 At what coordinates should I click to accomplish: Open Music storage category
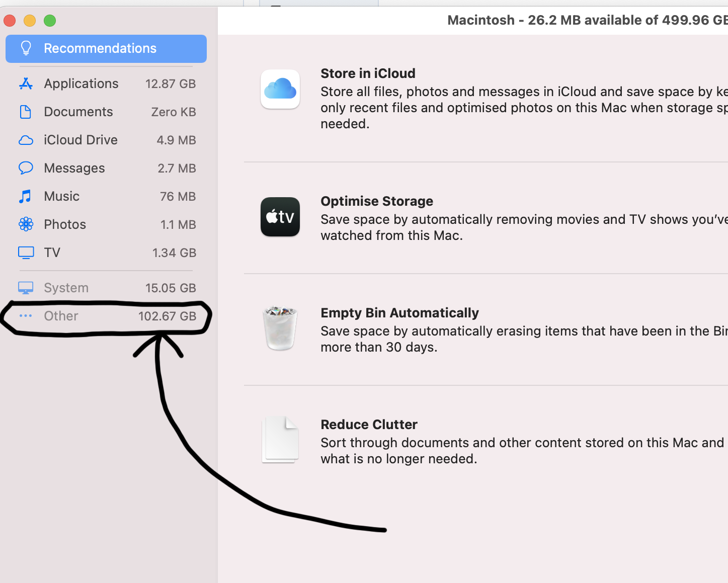(x=106, y=196)
